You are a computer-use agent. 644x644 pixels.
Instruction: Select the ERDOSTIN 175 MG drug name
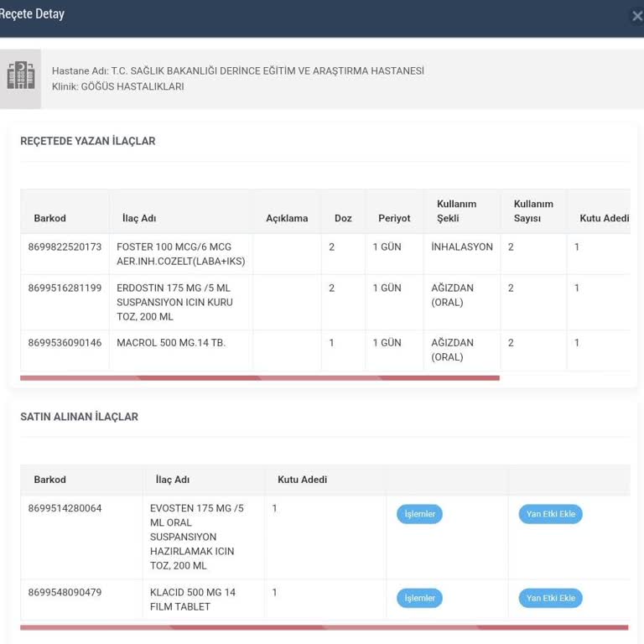click(x=174, y=302)
